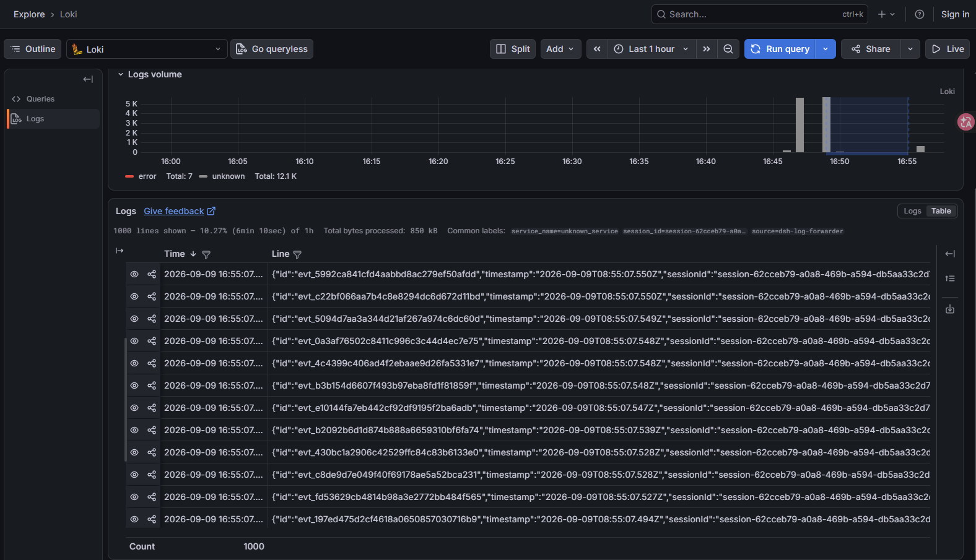This screenshot has width=976, height=560.
Task: Collapse the log controls panel arrow
Action: point(950,254)
